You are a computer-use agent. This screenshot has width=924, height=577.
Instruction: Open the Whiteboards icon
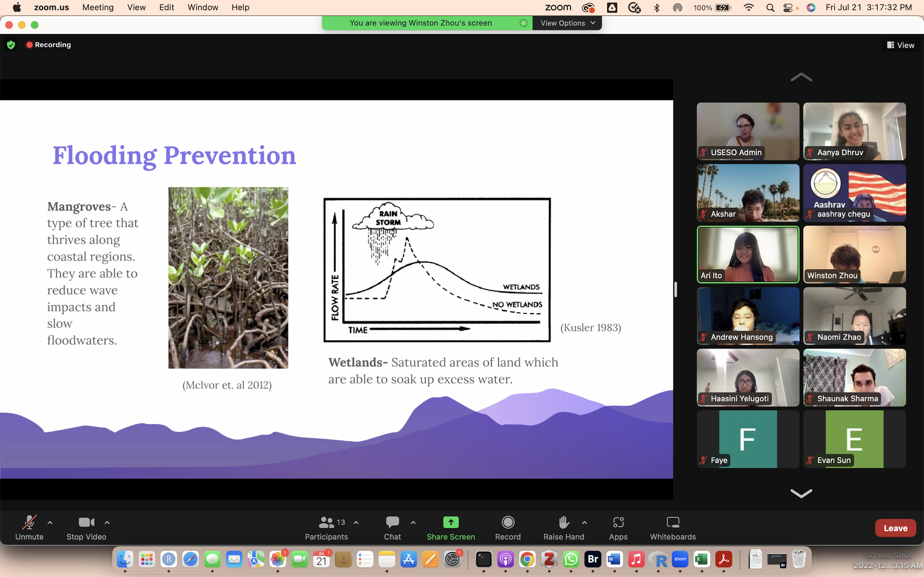click(672, 522)
